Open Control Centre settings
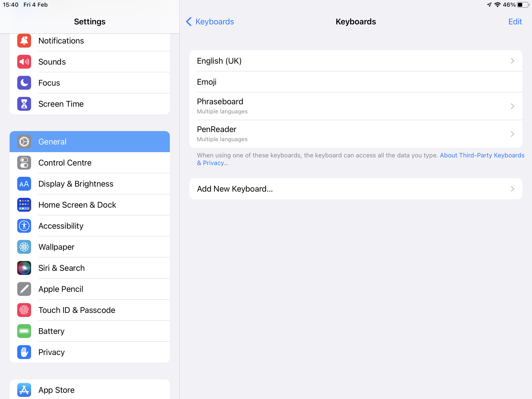This screenshot has width=532, height=399. [90, 163]
